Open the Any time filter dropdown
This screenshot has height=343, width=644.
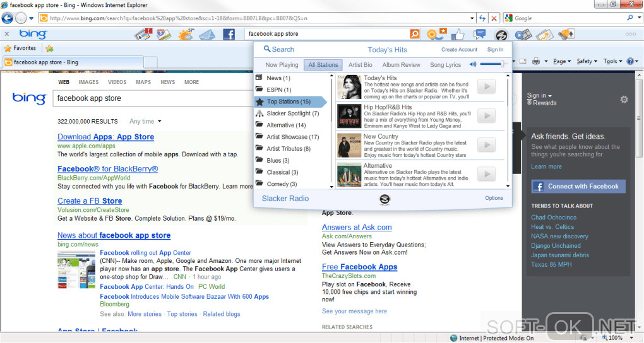[145, 122]
